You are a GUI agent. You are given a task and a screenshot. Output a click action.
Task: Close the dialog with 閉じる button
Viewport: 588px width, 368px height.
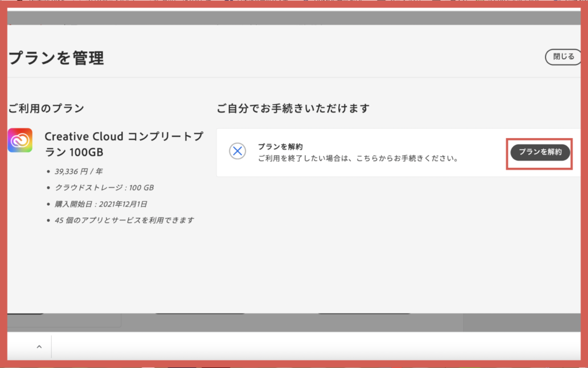pos(563,57)
